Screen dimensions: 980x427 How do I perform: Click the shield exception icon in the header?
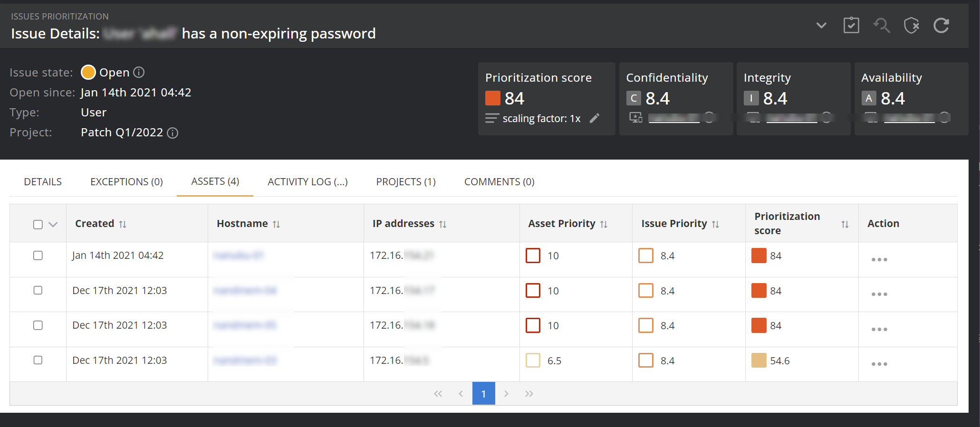tap(911, 26)
